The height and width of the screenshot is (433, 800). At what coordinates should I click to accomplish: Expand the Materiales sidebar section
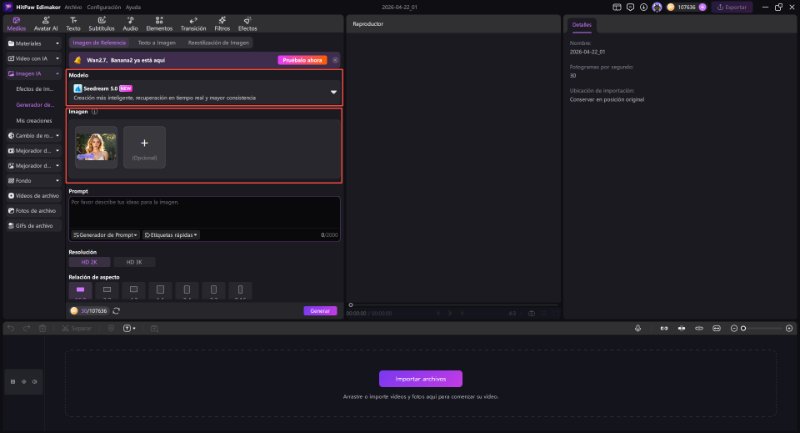coord(31,44)
